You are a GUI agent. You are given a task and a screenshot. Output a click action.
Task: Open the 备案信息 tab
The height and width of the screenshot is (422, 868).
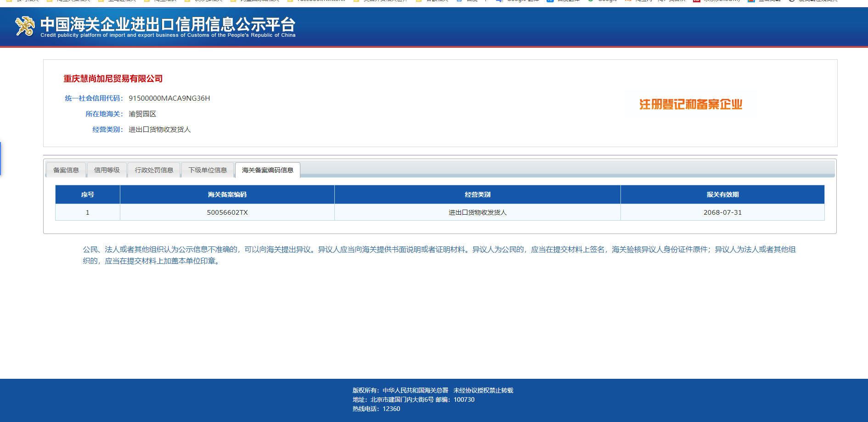point(66,170)
